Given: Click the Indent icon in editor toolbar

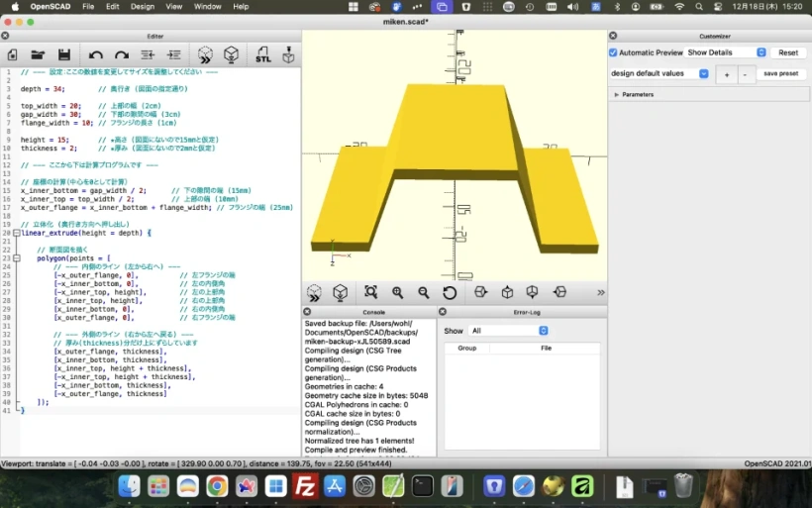Looking at the screenshot, I should tap(173, 54).
